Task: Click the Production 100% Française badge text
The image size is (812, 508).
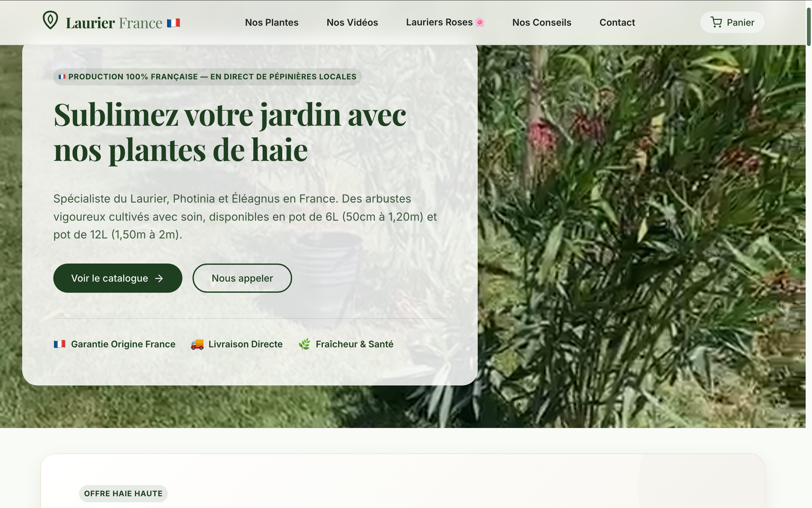Action: (x=213, y=77)
